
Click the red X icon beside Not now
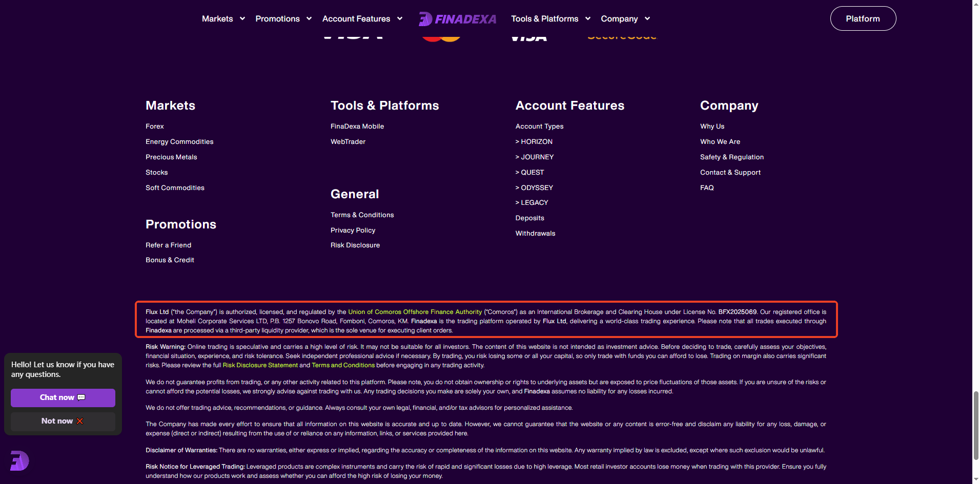(x=80, y=421)
